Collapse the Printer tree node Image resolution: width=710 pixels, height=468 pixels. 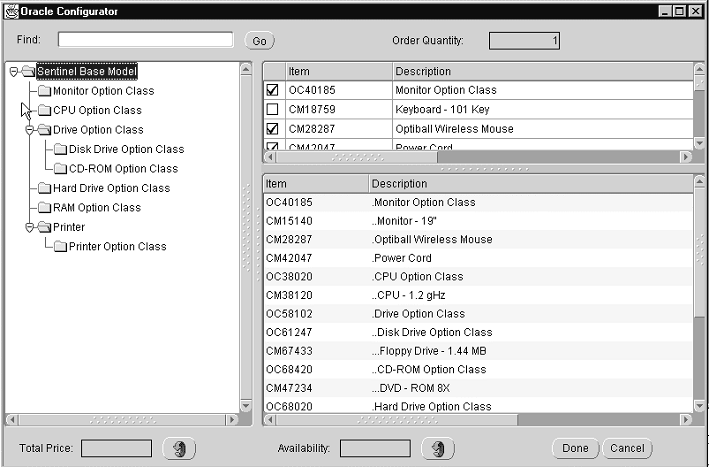pos(29,227)
